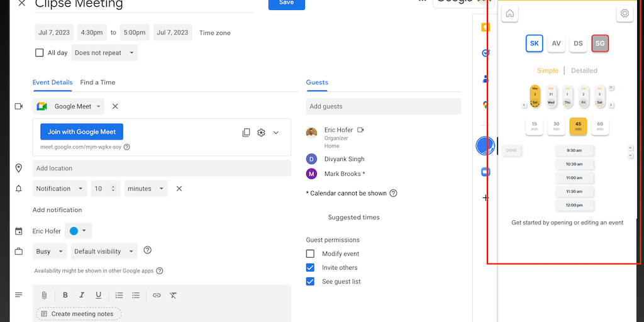Switch to Find a Time tab
644x322 pixels.
tap(97, 82)
